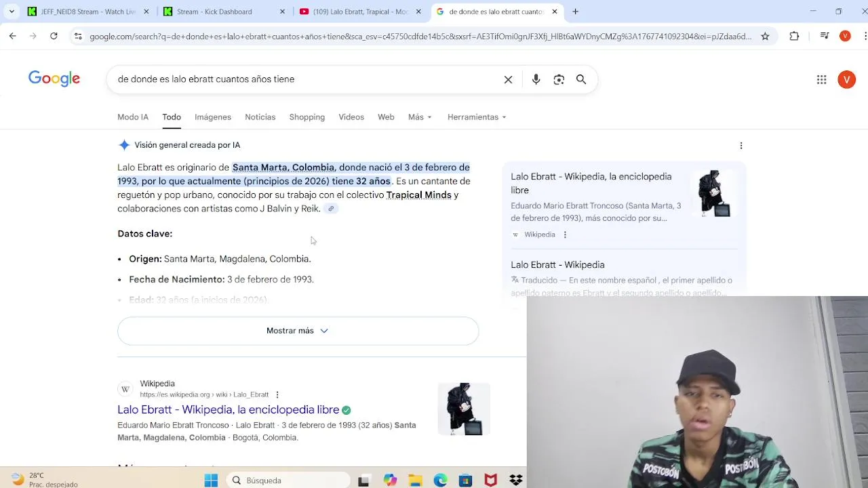Open Copilot from taskbar
This screenshot has width=868, height=488.
coord(390,480)
